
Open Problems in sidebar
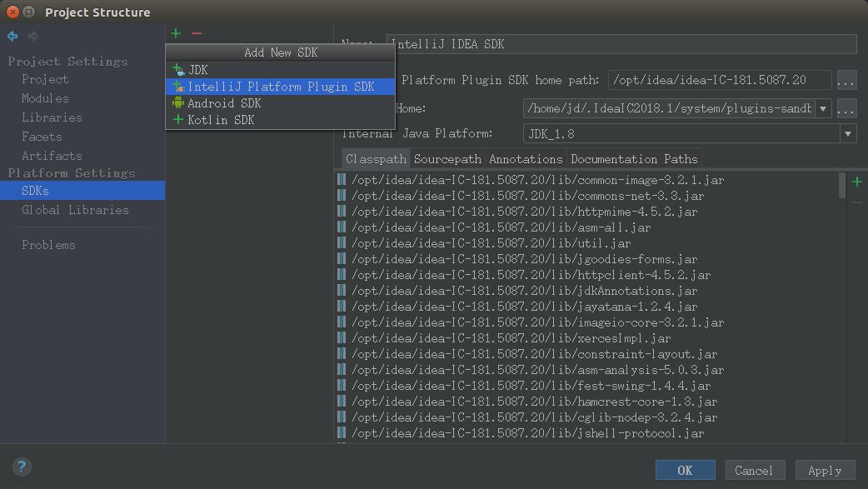48,245
